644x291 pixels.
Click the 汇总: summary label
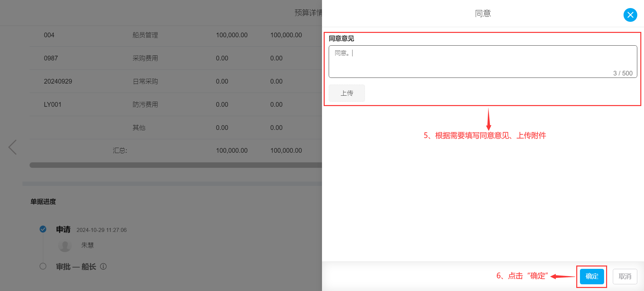tap(120, 150)
